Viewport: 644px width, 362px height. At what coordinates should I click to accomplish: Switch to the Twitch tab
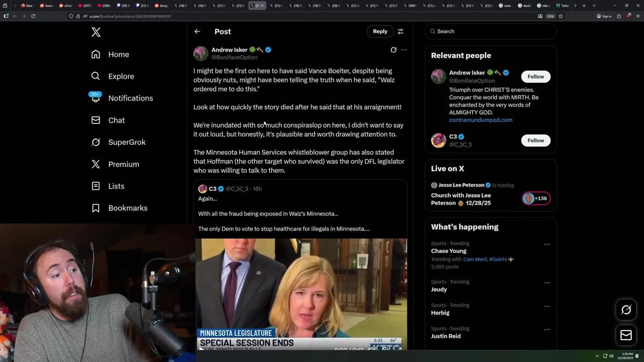562,6
